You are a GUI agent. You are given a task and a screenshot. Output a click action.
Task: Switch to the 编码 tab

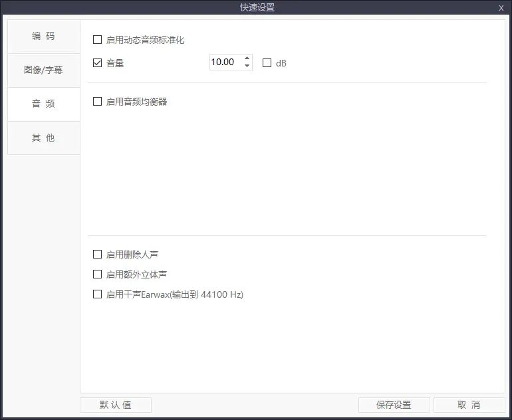coord(43,36)
